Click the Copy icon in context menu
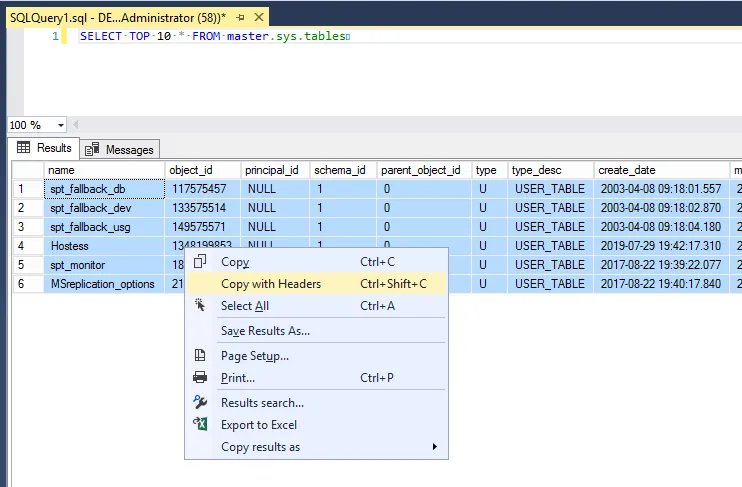Image resolution: width=742 pixels, height=487 pixels. point(200,262)
